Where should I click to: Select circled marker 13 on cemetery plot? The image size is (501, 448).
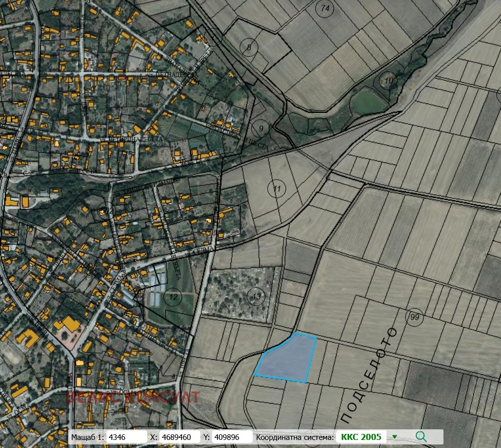tap(257, 296)
